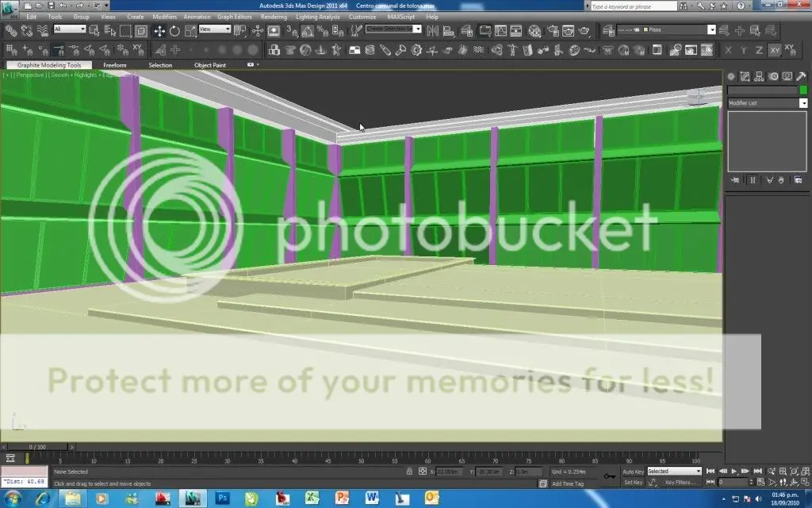Click the Maximize Viewport Toggle icon
The width and height of the screenshot is (812, 508).
[804, 482]
